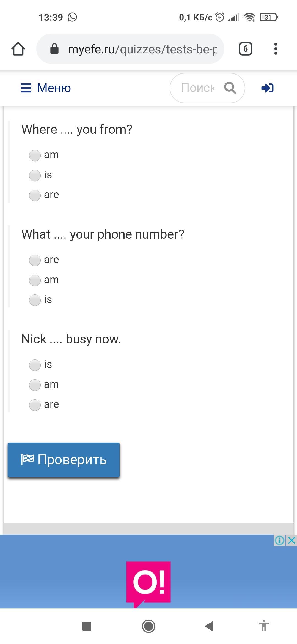
Task: Select "is" for your phone number question
Action: (x=35, y=300)
